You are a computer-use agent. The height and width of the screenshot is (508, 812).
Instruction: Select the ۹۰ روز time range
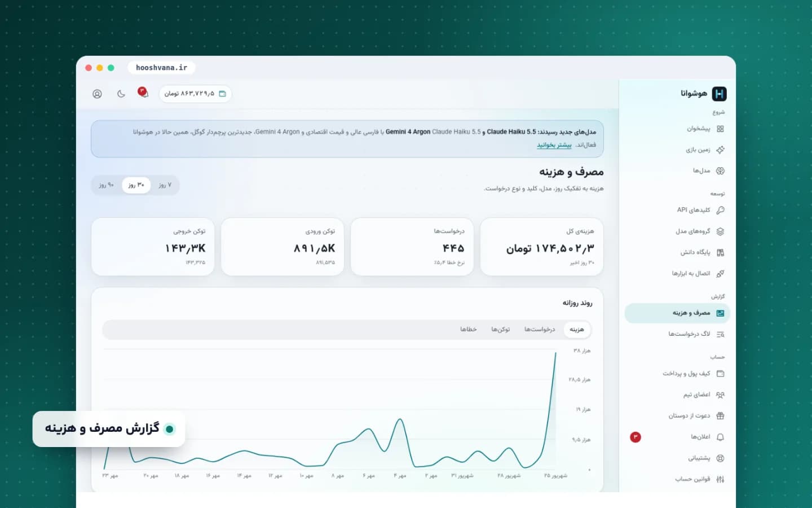[x=107, y=185]
